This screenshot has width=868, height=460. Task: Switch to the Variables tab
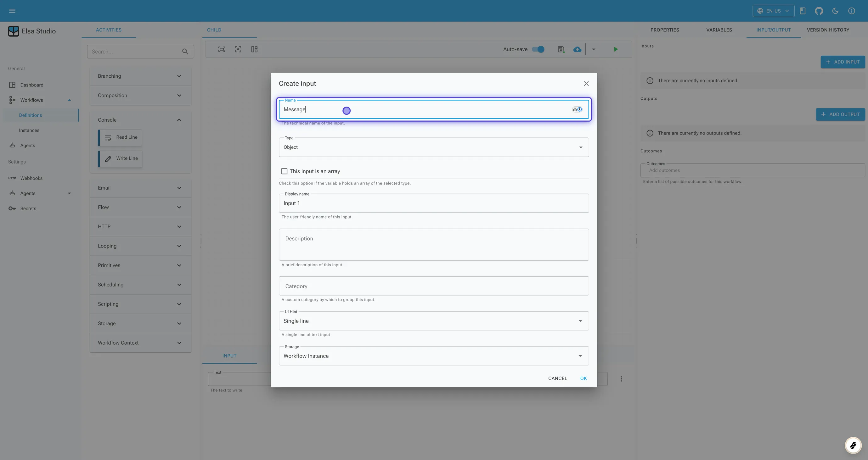pyautogui.click(x=719, y=30)
